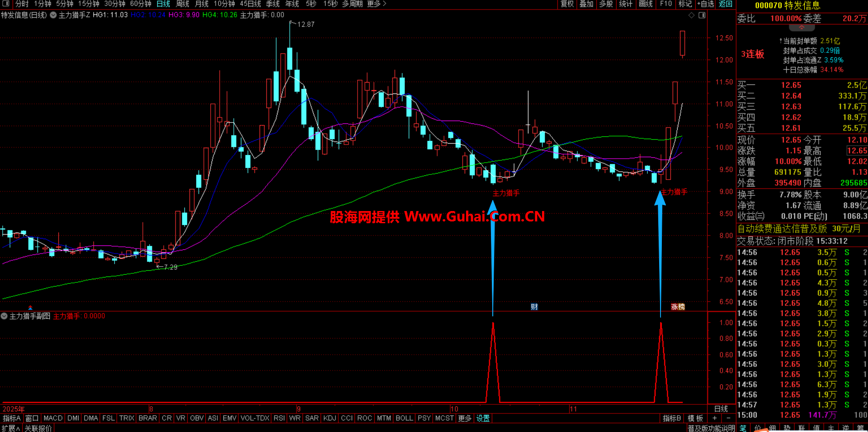Select the 笔 tick tab in side panel

[x=743, y=428]
